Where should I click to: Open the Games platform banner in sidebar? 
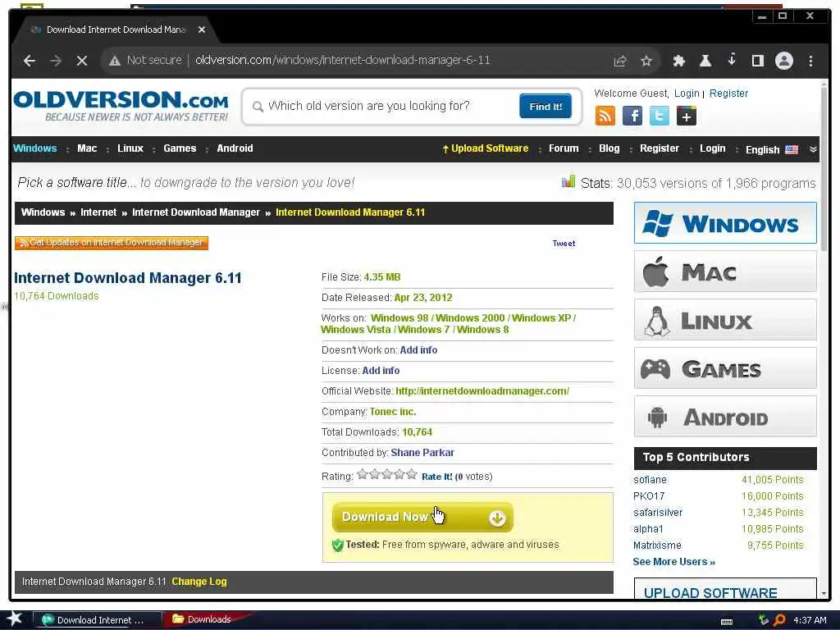coord(725,368)
